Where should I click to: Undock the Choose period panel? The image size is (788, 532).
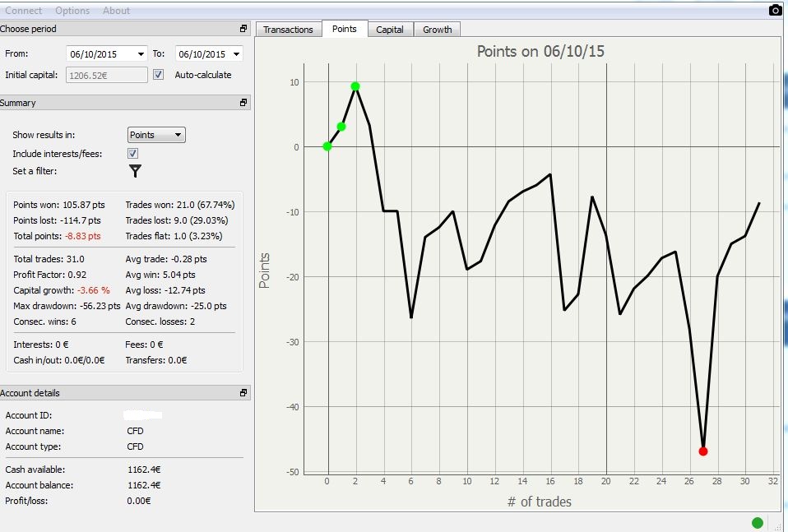pyautogui.click(x=243, y=29)
